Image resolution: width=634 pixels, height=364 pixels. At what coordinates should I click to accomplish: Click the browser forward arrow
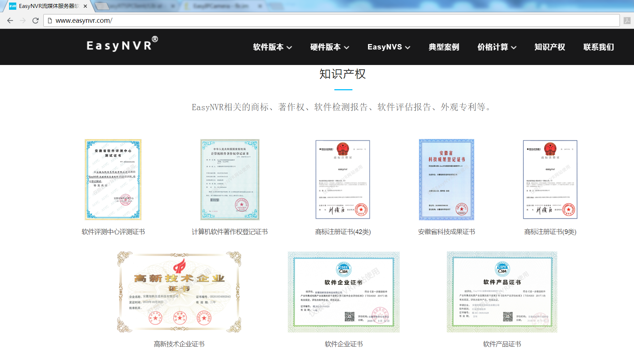point(23,21)
